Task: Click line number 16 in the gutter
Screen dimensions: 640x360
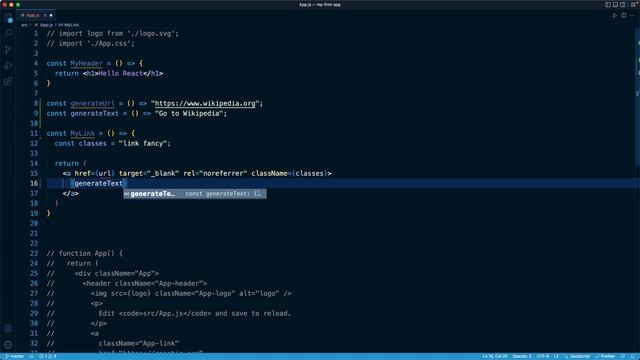Action: (x=34, y=183)
